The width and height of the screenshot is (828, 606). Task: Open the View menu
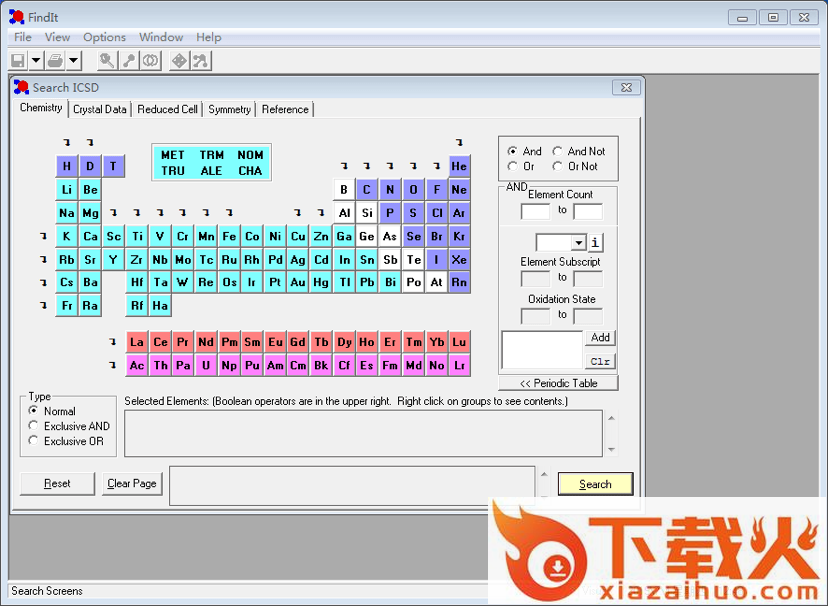[x=58, y=37]
